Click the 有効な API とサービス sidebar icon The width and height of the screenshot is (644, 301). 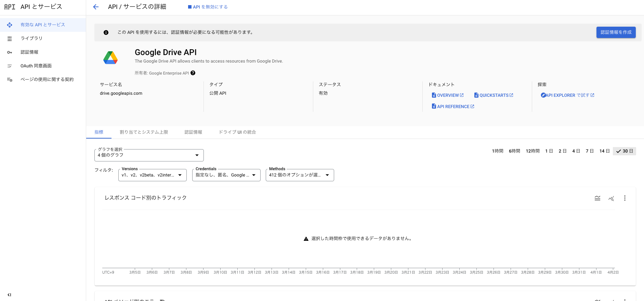click(x=10, y=25)
